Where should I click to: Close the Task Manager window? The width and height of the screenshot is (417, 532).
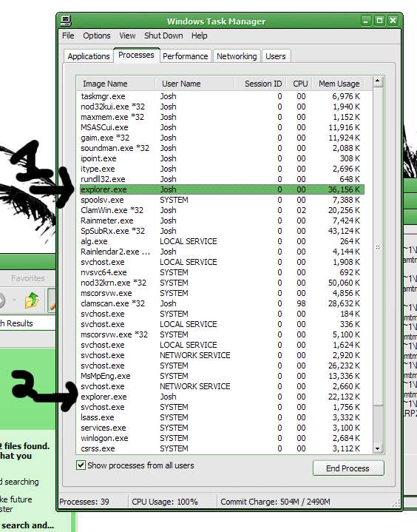click(x=393, y=21)
